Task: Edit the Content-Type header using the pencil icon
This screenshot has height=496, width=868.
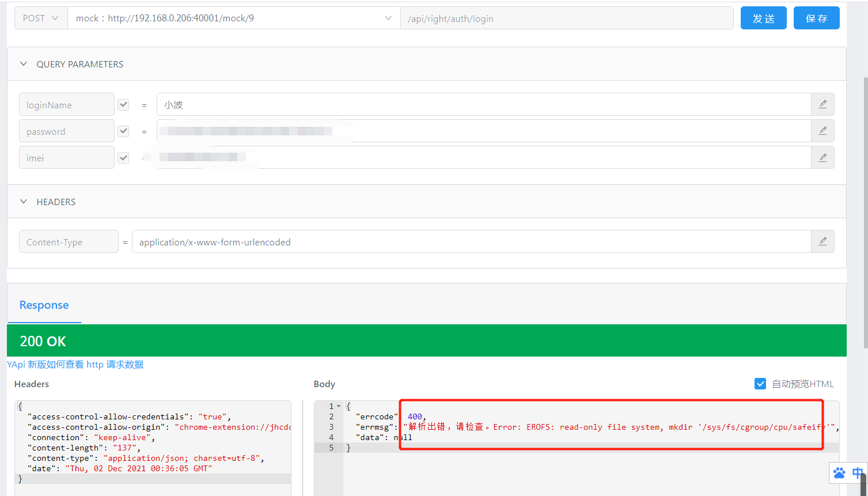Action: [x=822, y=241]
